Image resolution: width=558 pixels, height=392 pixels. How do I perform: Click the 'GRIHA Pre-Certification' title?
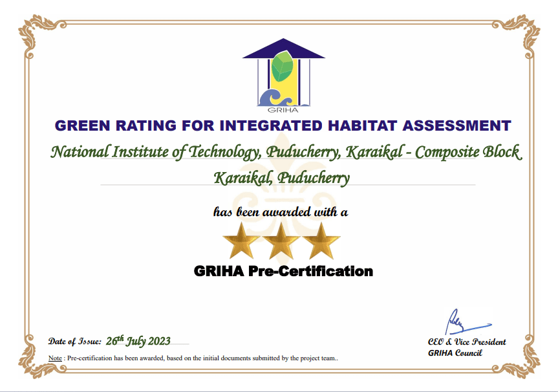pos(283,271)
